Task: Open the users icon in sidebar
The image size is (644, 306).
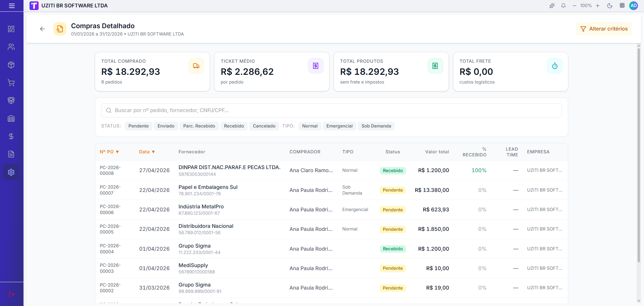Action: 11,47
